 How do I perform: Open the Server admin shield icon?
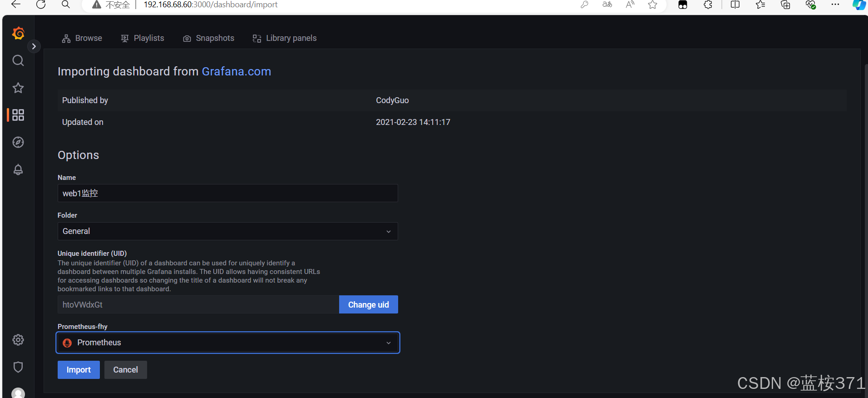click(x=18, y=367)
